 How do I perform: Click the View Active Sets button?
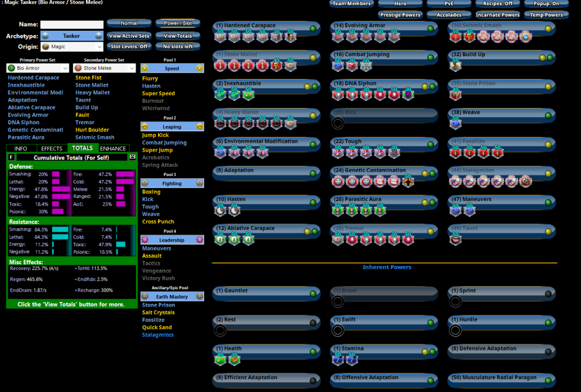[x=130, y=36]
